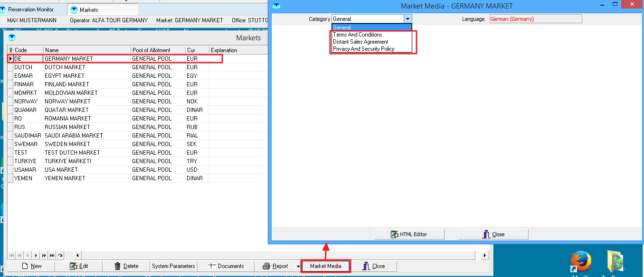Select the EGYPT MARKET row
Image resolution: width=644 pixels, height=277 pixels.
point(64,76)
